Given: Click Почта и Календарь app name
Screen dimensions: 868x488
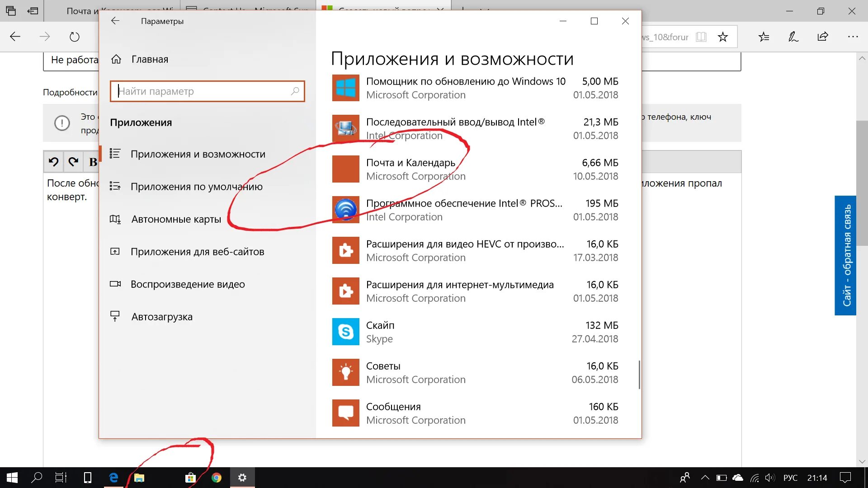Looking at the screenshot, I should (x=410, y=163).
